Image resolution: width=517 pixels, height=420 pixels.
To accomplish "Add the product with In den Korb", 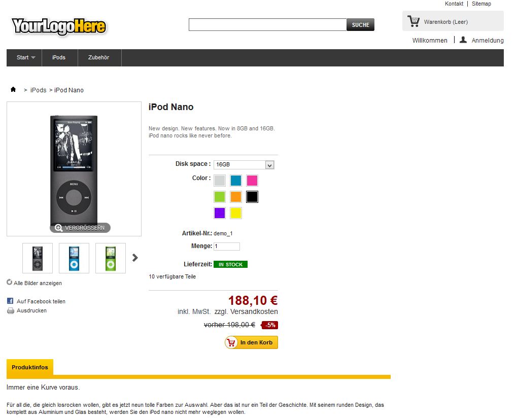I will (252, 342).
